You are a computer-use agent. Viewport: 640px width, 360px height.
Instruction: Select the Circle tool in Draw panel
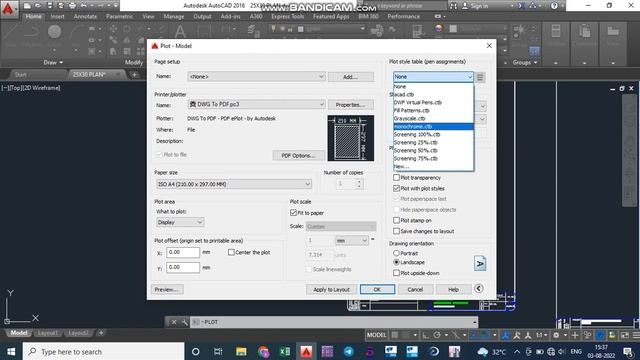(x=54, y=32)
